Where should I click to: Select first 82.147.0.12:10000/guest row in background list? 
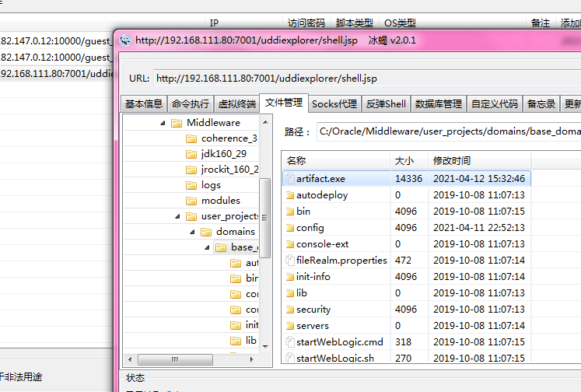pos(56,40)
